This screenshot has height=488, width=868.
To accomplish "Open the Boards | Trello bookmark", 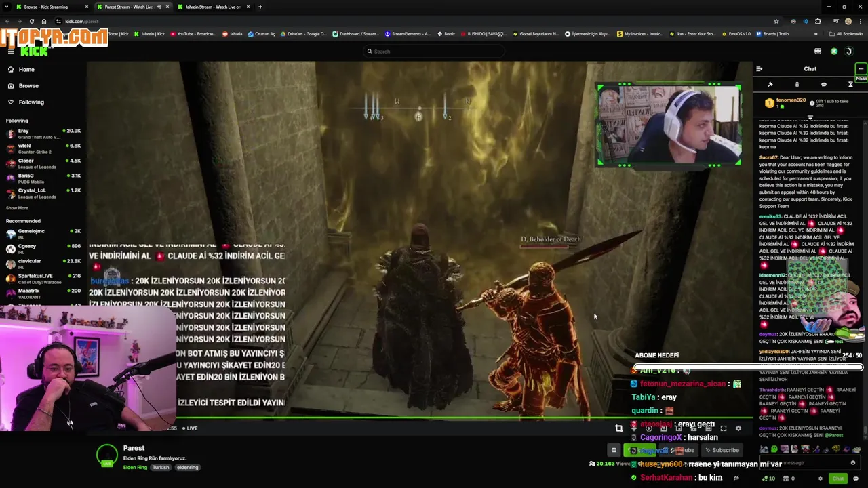I will pyautogui.click(x=772, y=34).
